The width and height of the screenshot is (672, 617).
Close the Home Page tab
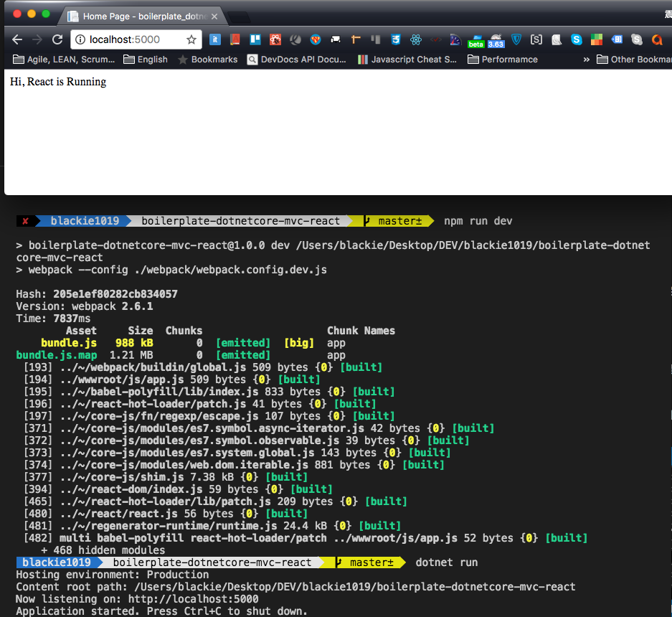tap(214, 16)
